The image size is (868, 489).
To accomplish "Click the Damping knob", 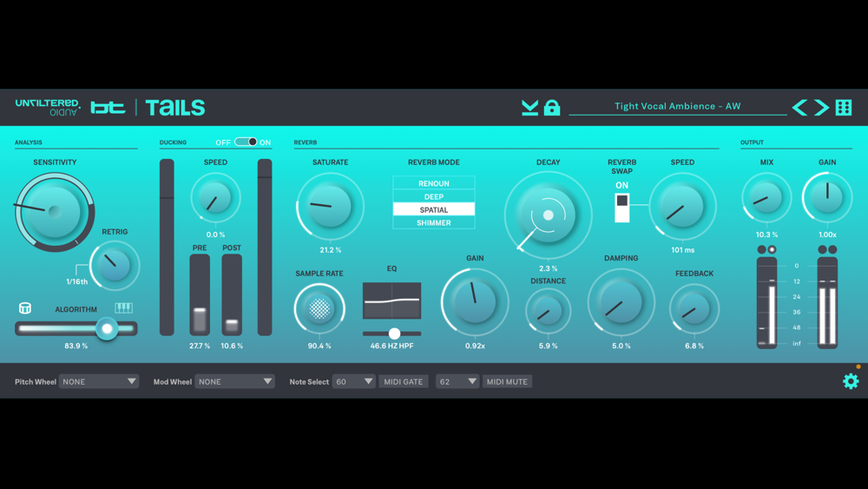I will [621, 301].
